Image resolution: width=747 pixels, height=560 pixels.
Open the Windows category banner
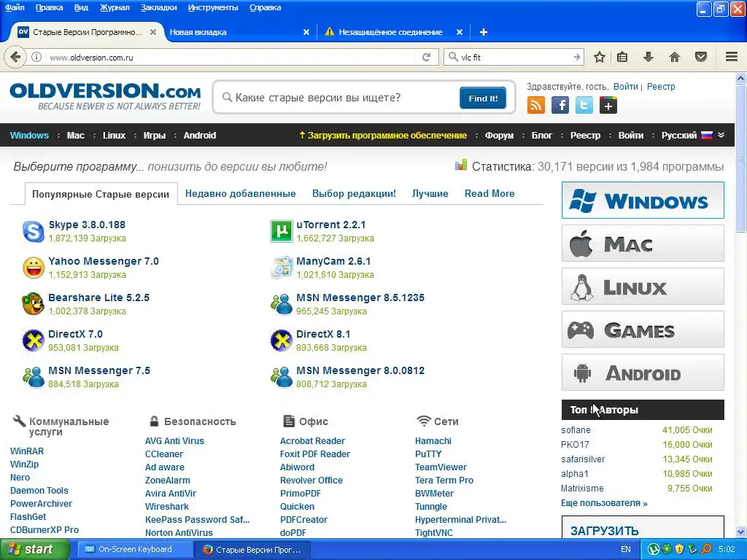[643, 201]
